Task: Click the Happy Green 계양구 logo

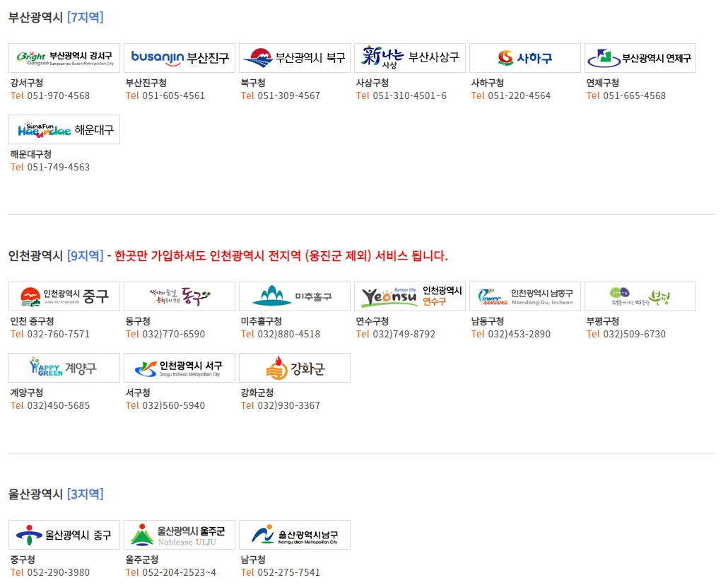Action: click(64, 368)
